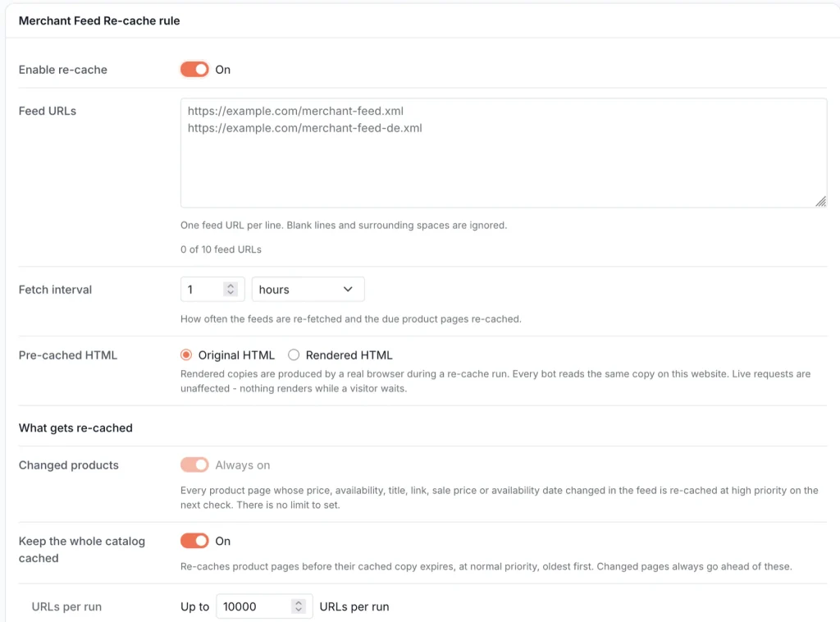Click the 'Every product page whose price' description
Image resolution: width=840 pixels, height=622 pixels.
pyautogui.click(x=500, y=497)
